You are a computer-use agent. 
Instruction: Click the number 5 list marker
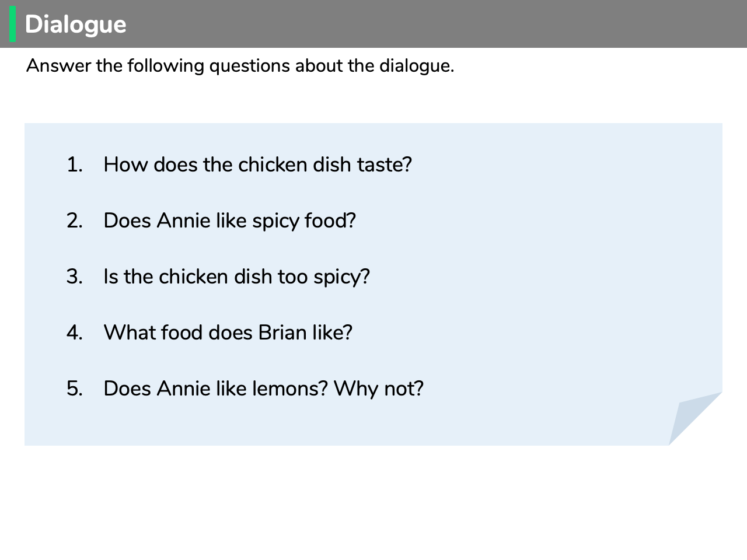tap(75, 388)
